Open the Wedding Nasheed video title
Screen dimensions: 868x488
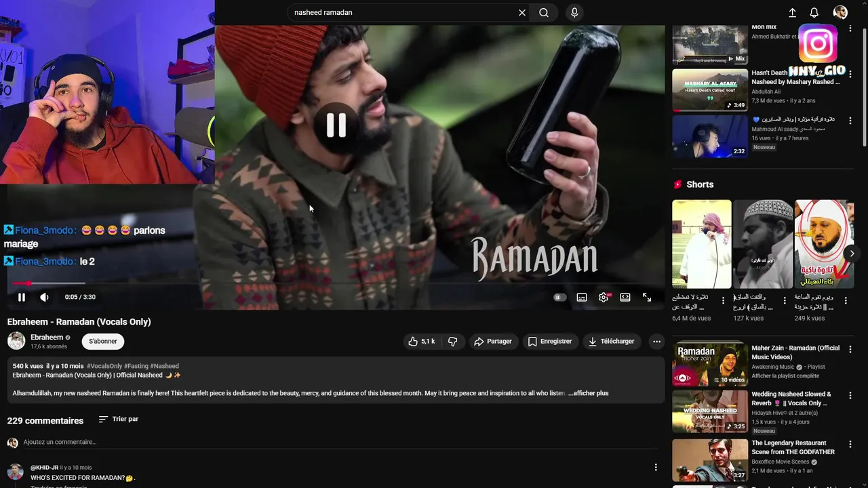click(x=791, y=399)
